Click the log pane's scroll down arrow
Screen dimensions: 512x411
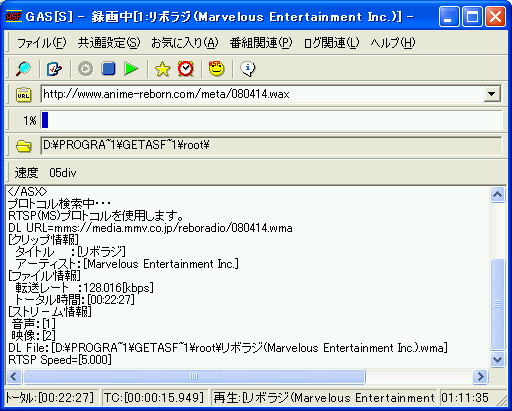tap(497, 359)
